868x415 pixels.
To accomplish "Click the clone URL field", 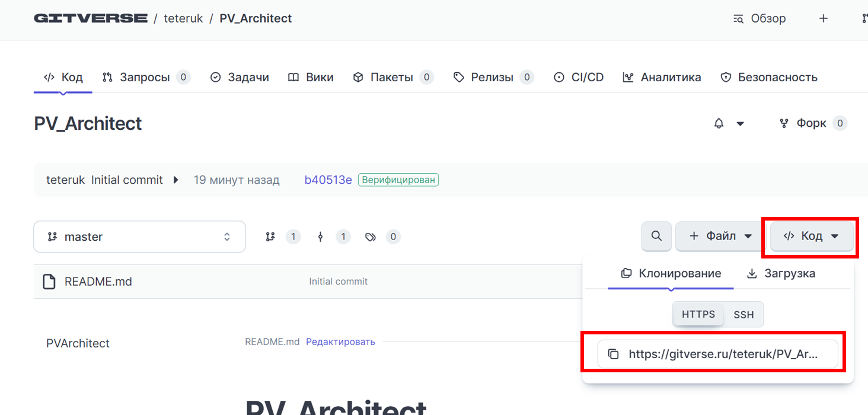I will coord(717,354).
